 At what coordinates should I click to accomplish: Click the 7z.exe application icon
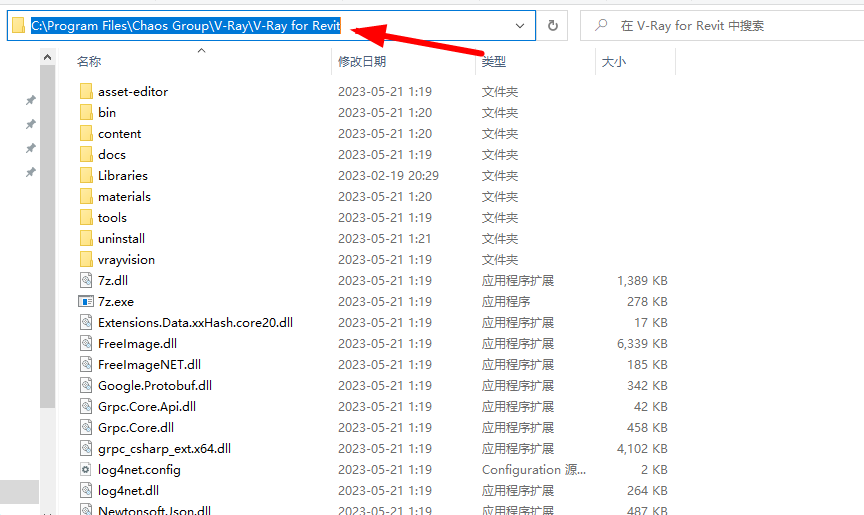(x=86, y=301)
